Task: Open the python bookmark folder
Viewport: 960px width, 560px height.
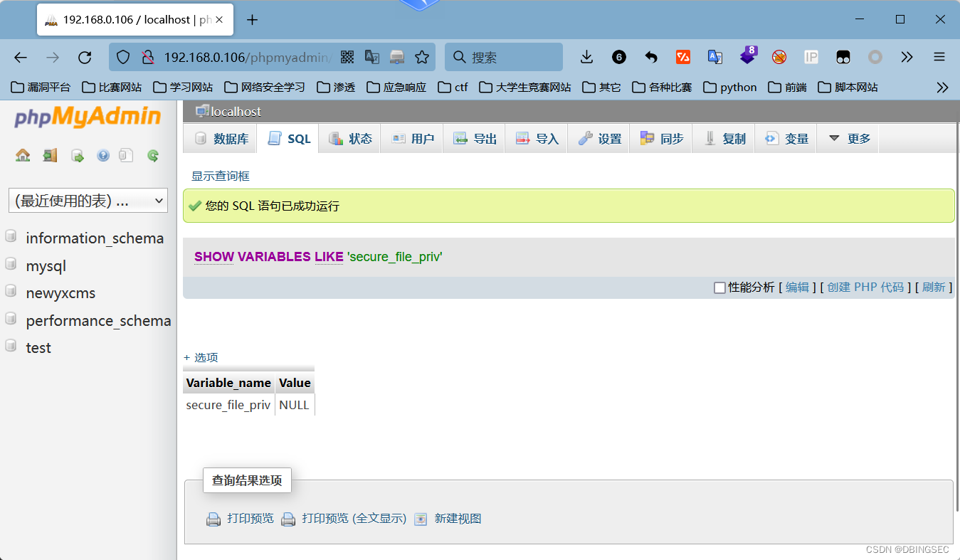Action: point(730,88)
